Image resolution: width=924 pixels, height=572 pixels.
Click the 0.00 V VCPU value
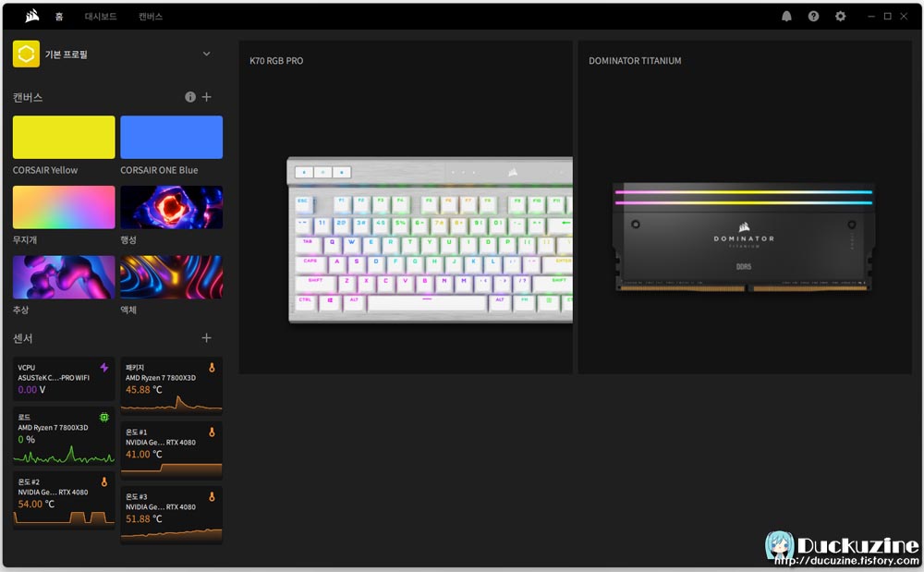pos(31,390)
